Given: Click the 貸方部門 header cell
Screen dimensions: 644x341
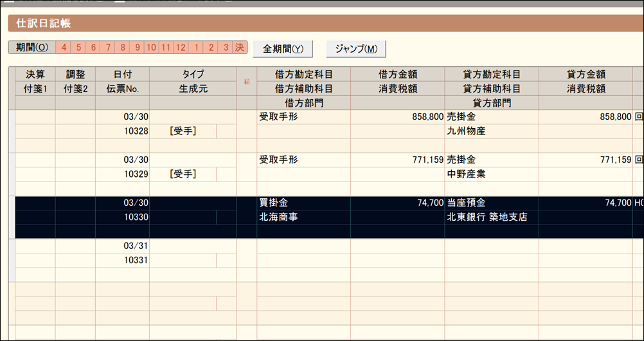Looking at the screenshot, I should [492, 103].
